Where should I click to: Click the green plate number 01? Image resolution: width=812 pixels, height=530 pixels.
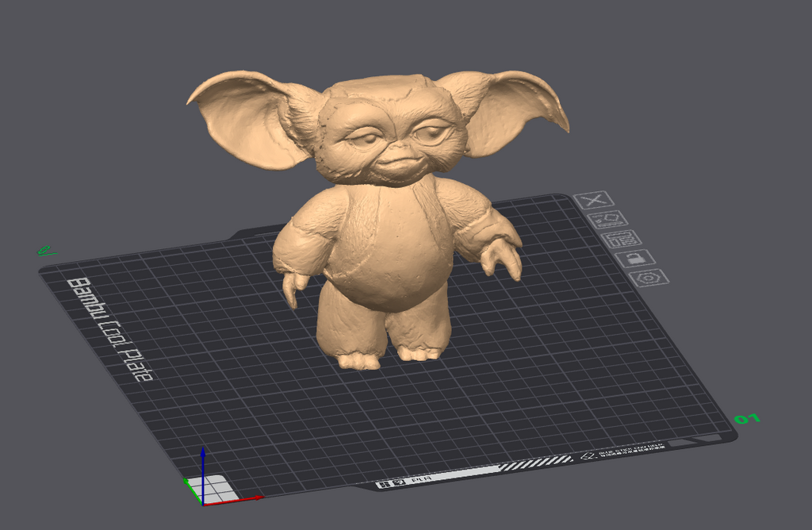pos(747,418)
